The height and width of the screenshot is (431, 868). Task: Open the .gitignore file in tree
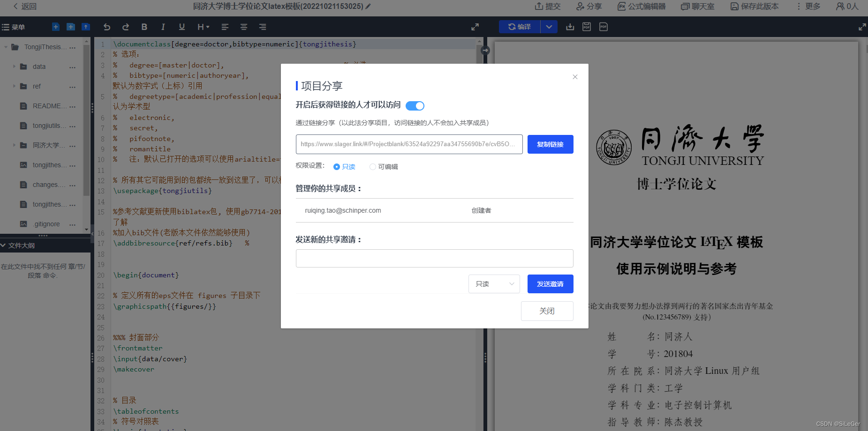click(x=46, y=224)
